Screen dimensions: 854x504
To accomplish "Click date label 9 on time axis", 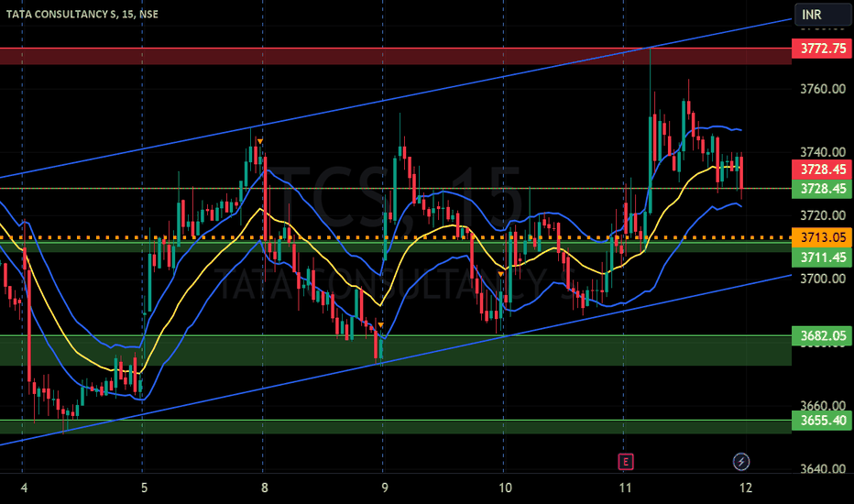I will click(x=385, y=488).
